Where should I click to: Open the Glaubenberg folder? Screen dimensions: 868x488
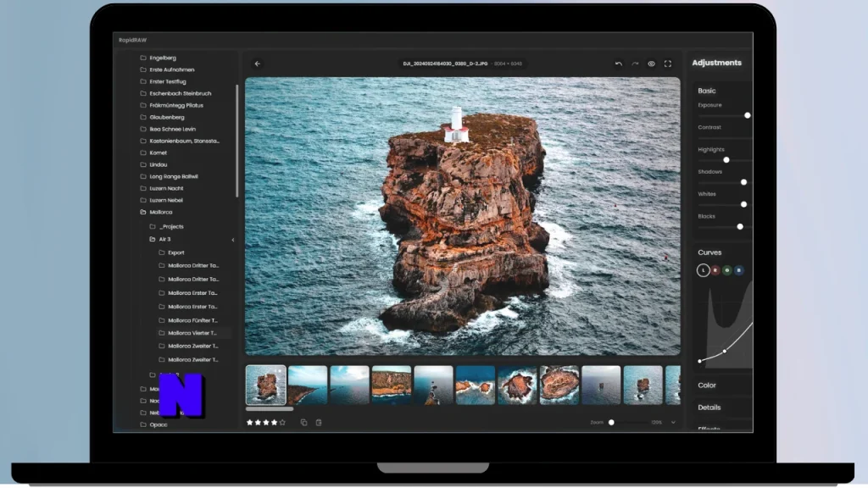point(167,117)
